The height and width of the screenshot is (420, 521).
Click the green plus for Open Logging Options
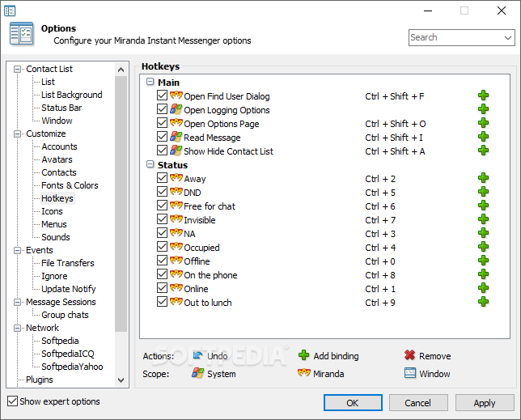coord(483,109)
